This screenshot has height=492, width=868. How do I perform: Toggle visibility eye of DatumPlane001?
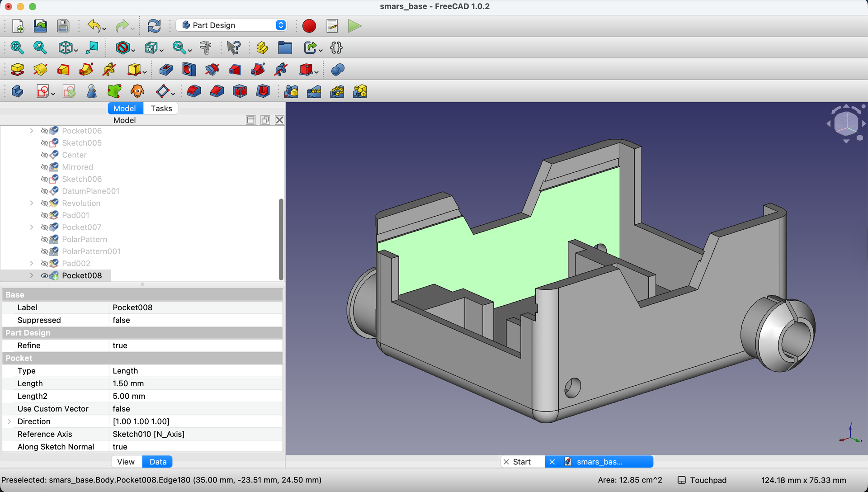coord(44,191)
